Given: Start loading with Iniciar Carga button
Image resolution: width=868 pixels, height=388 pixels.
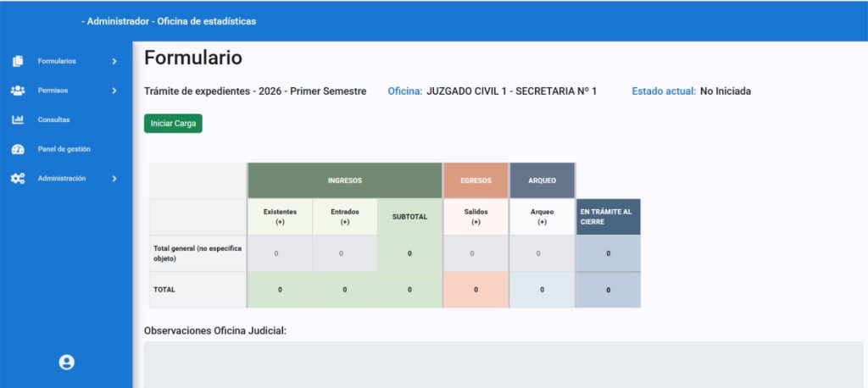Looking at the screenshot, I should point(173,124).
